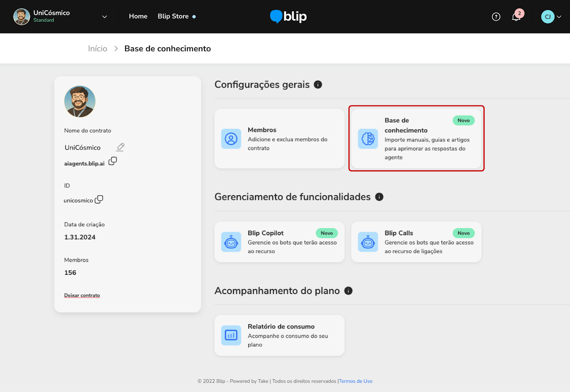Open the Termos de Uso link
570x392 pixels.
pyautogui.click(x=355, y=381)
